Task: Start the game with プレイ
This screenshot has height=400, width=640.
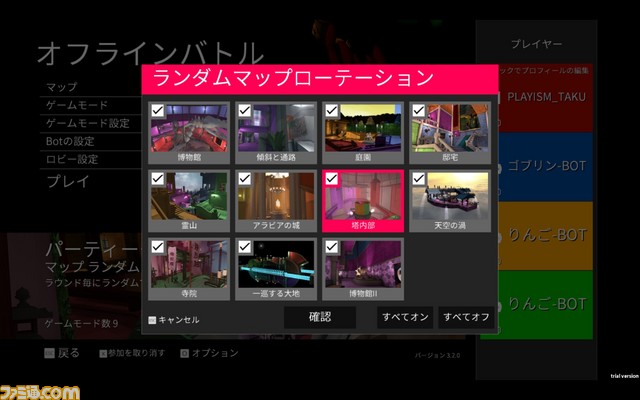Action: pos(68,181)
